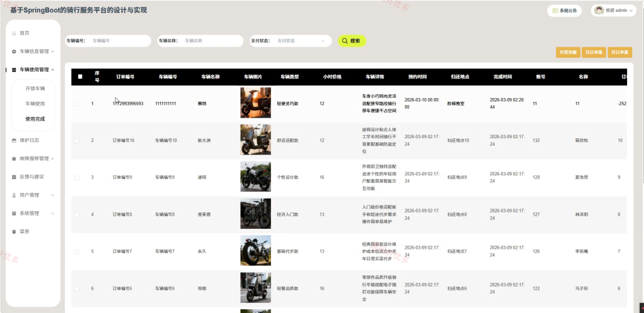This screenshot has width=644, height=313.
Task: Open the 欢迎 admin dropdown arrow
Action: coord(631,11)
